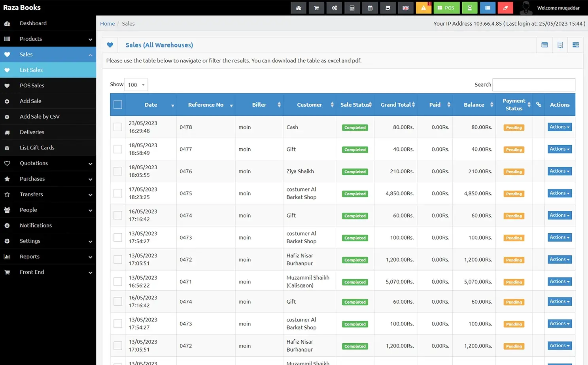
Task: Check the select-all checkbox in the table header
Action: tap(117, 104)
